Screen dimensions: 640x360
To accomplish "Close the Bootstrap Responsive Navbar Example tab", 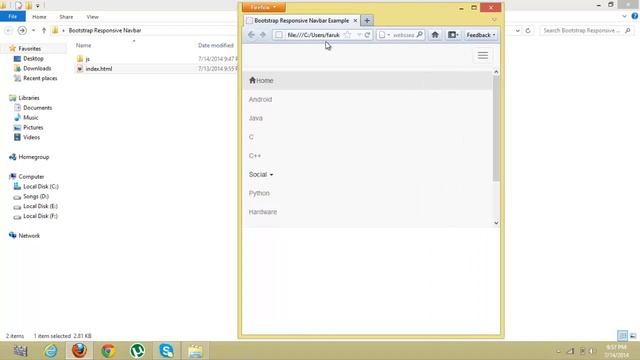I will [x=355, y=20].
